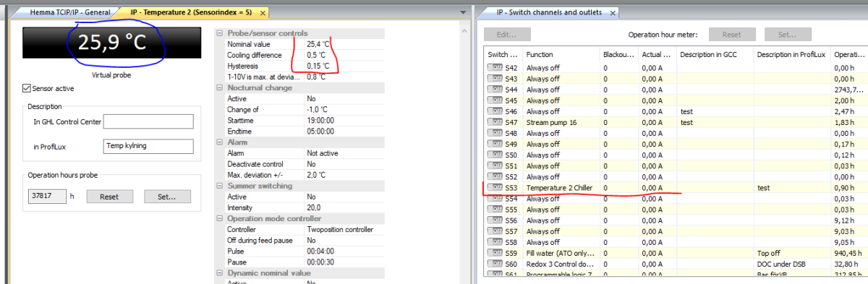Toggle the OFF switch icon for S47
The image size is (868, 284).
[495, 122]
